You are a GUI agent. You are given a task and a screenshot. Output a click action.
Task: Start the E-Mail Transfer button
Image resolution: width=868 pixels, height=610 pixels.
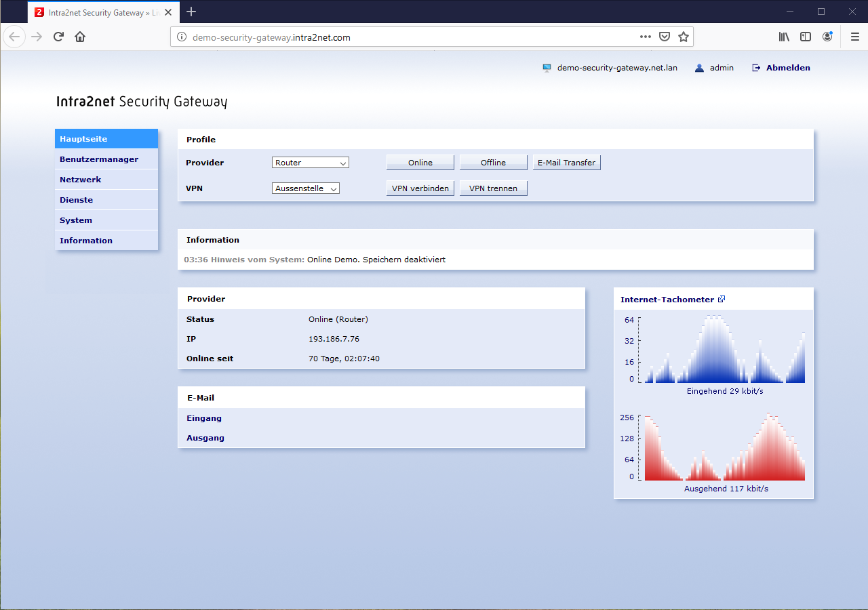pyautogui.click(x=567, y=163)
